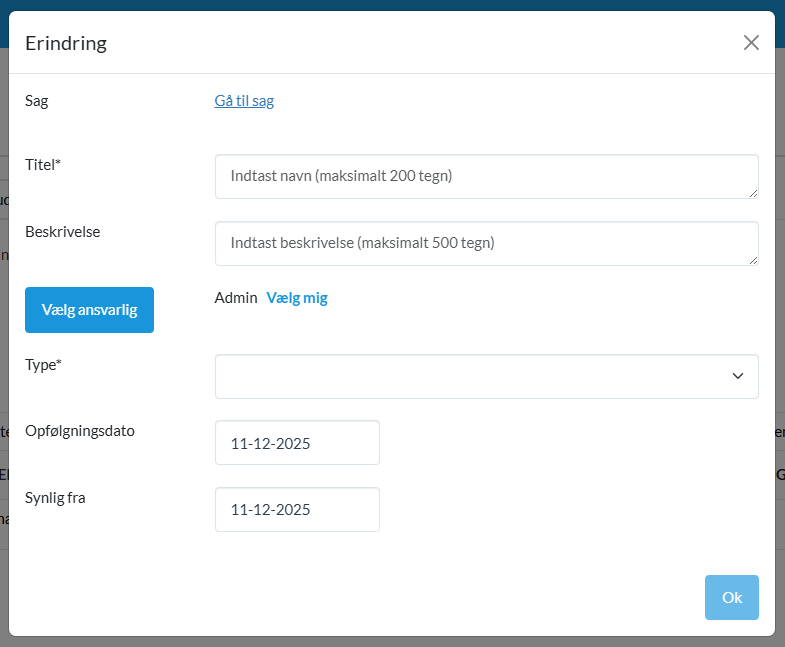Image resolution: width=785 pixels, height=647 pixels.
Task: Click the Opfølgningsdato label
Action: pos(80,431)
